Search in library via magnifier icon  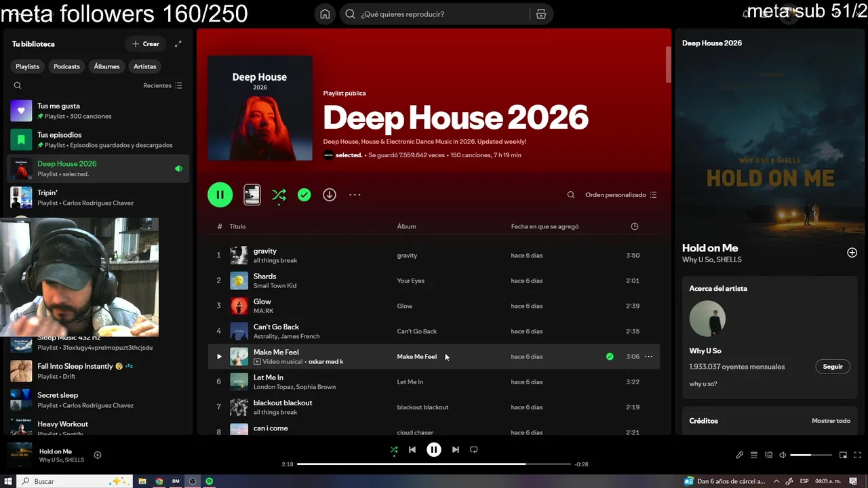click(18, 85)
